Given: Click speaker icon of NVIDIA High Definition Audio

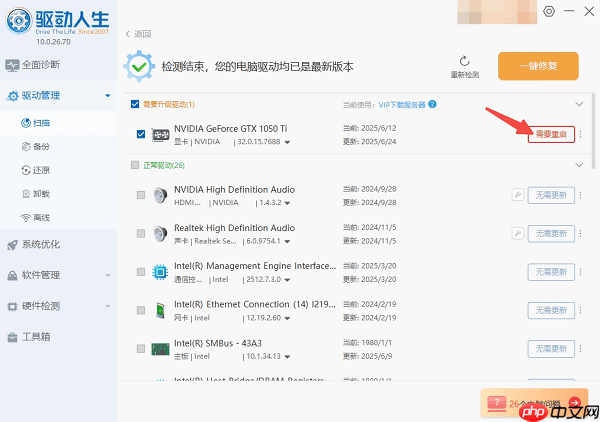Looking at the screenshot, I should (x=160, y=195).
